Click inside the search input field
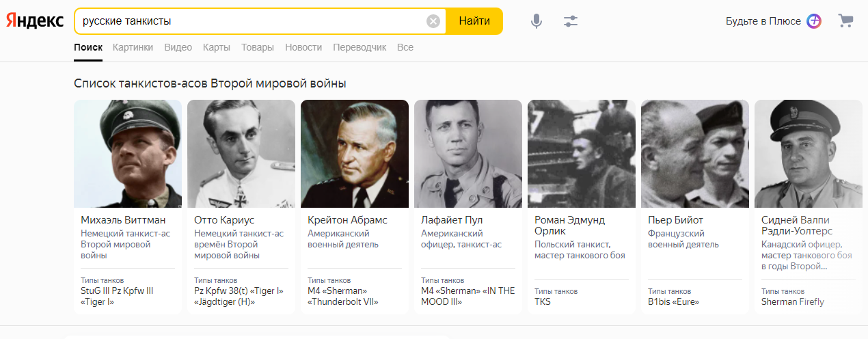The width and height of the screenshot is (868, 339). (253, 21)
